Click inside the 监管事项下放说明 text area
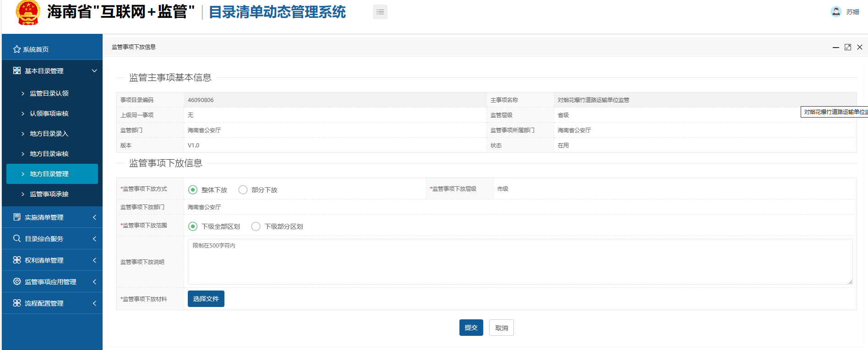The width and height of the screenshot is (868, 350). tap(520, 262)
